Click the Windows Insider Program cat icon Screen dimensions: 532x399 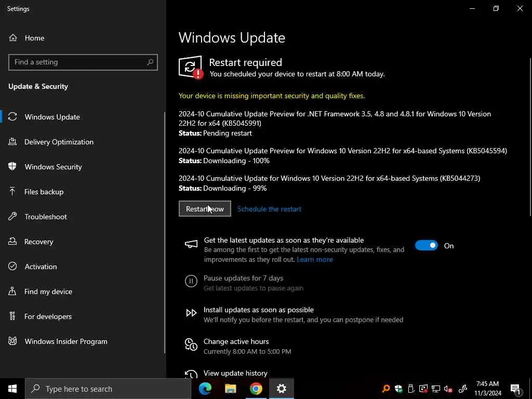[12, 341]
